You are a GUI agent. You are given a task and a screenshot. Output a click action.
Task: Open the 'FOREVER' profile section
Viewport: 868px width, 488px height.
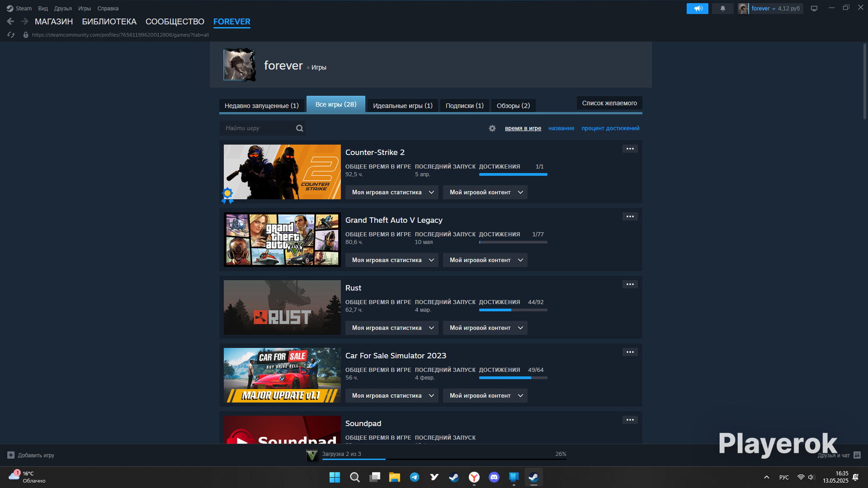(232, 21)
